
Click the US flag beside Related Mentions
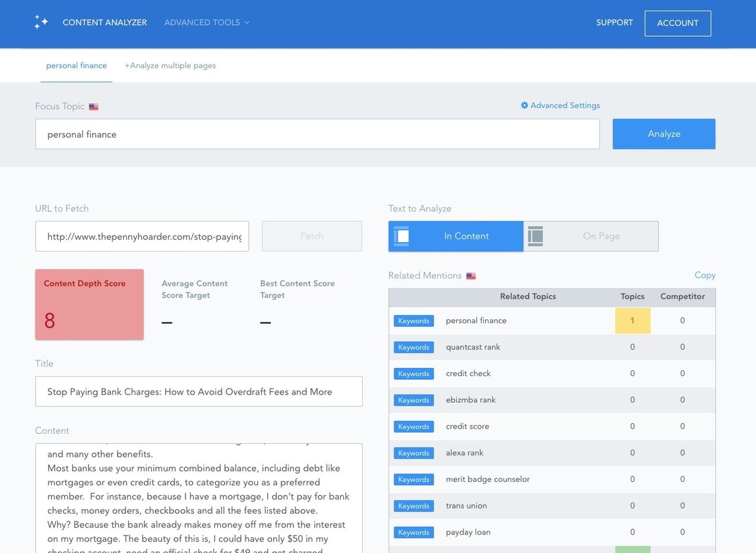point(471,276)
